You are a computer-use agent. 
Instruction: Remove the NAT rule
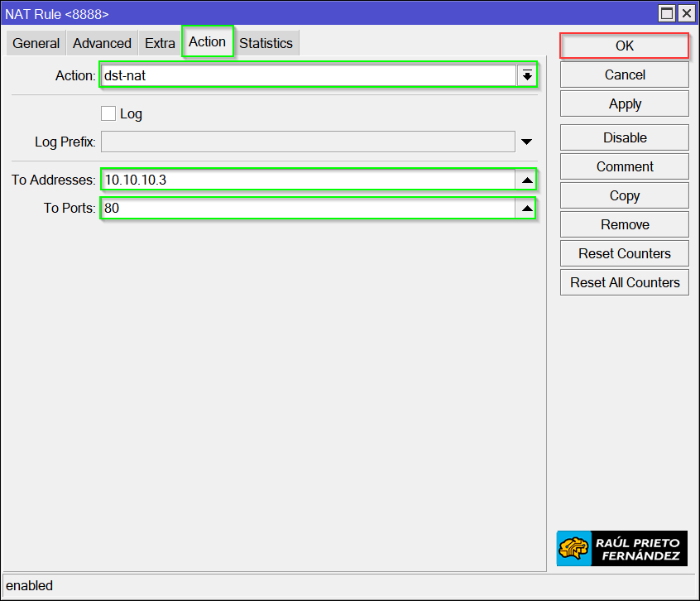(624, 224)
